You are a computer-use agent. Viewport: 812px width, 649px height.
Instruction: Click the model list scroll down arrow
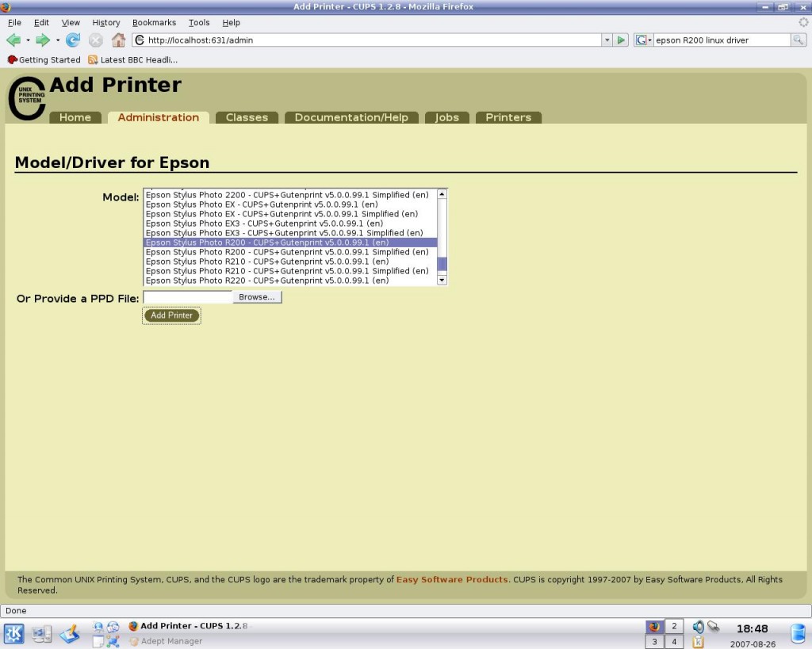coord(442,280)
